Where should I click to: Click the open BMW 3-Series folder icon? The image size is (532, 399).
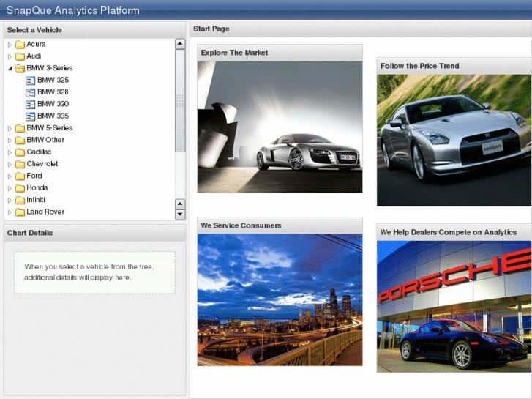(20, 69)
